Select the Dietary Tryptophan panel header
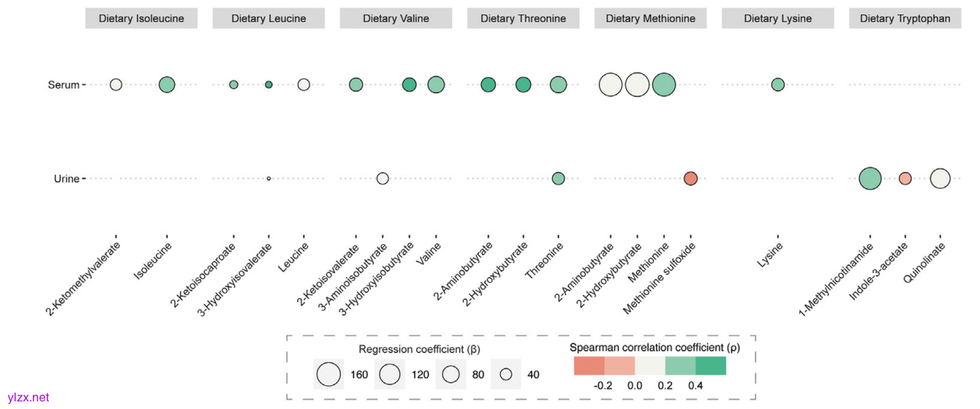 pos(905,18)
